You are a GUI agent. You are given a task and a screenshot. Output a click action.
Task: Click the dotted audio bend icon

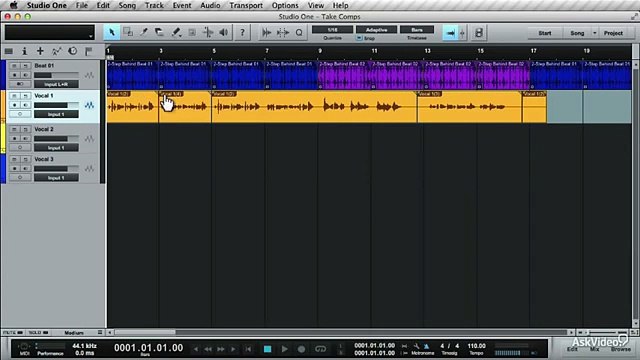pos(283,33)
